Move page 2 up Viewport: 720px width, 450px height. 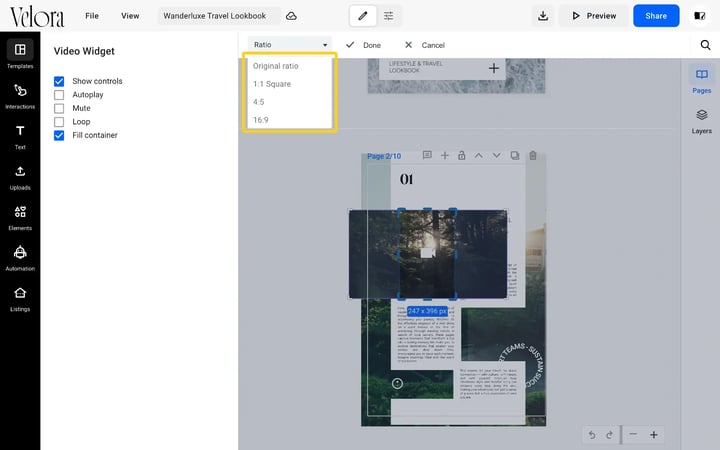click(478, 156)
